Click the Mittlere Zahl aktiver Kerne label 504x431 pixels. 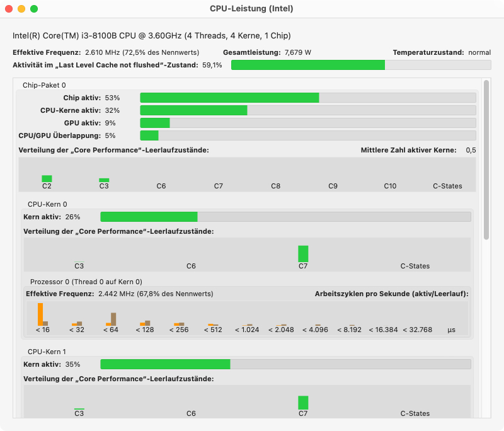(408, 150)
